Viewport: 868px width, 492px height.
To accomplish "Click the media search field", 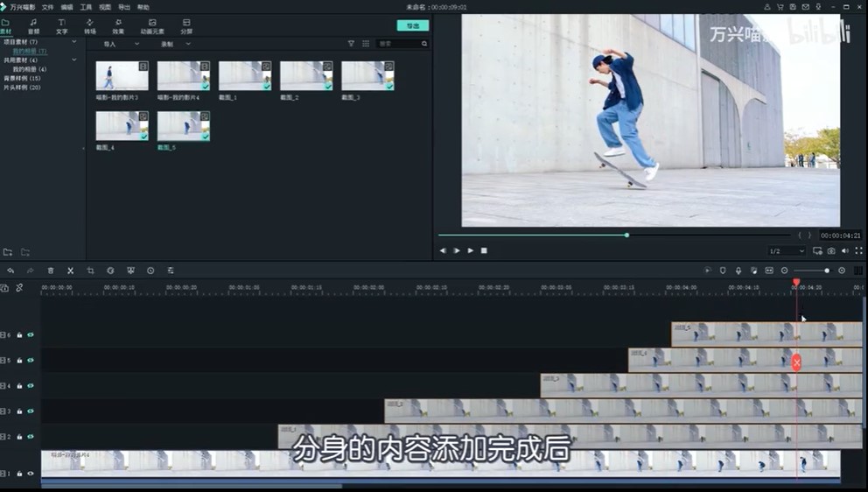I will click(x=402, y=43).
